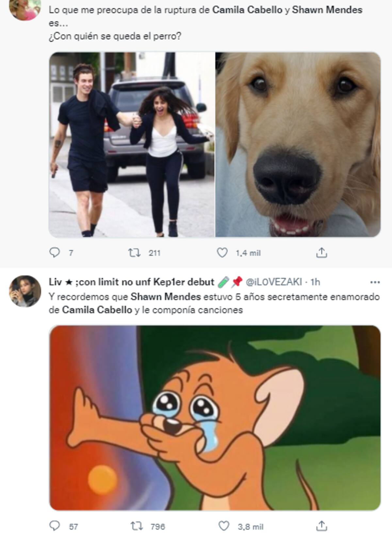The image size is (392, 546).
Task: Select Camila Cabello in first tweet text
Action: (x=247, y=10)
